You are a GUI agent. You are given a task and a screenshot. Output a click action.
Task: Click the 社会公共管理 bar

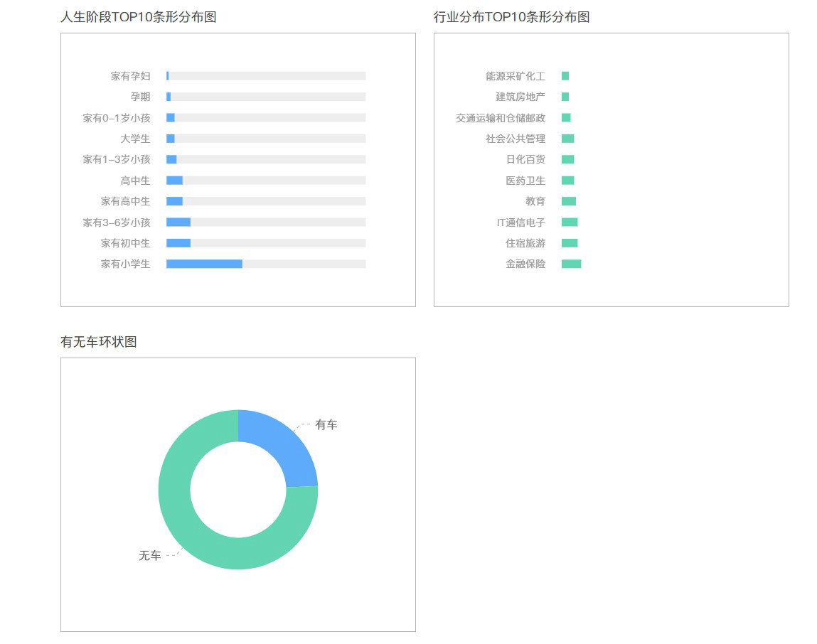tap(567, 139)
